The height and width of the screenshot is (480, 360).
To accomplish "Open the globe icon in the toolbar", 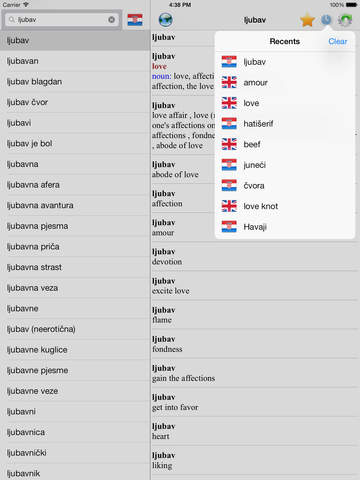I will click(166, 20).
